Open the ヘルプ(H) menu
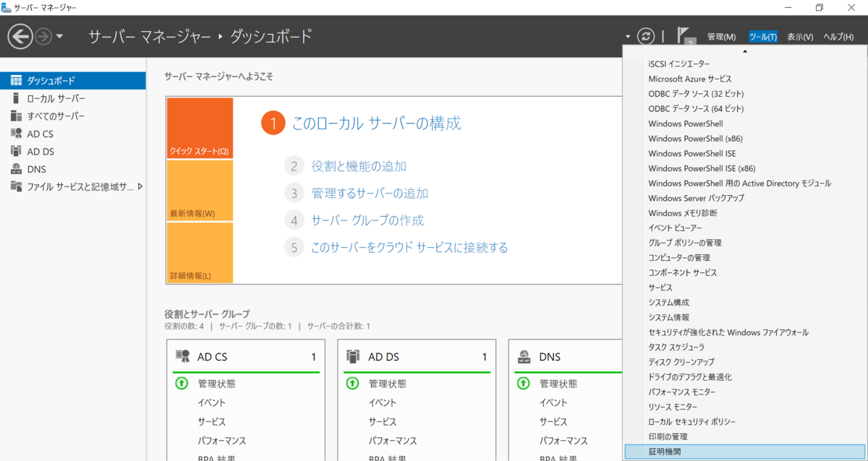 (x=838, y=37)
